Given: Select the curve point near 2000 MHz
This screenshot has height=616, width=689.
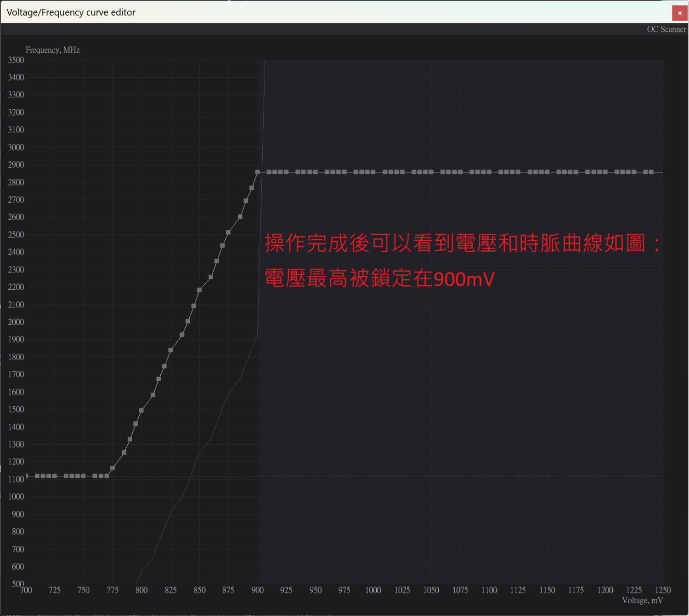Looking at the screenshot, I should (x=188, y=321).
